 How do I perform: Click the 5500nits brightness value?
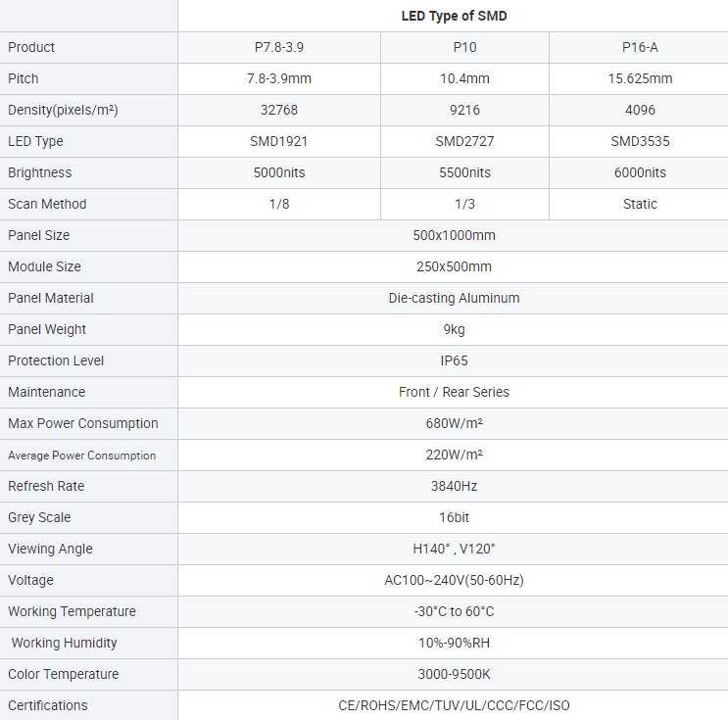tap(464, 172)
